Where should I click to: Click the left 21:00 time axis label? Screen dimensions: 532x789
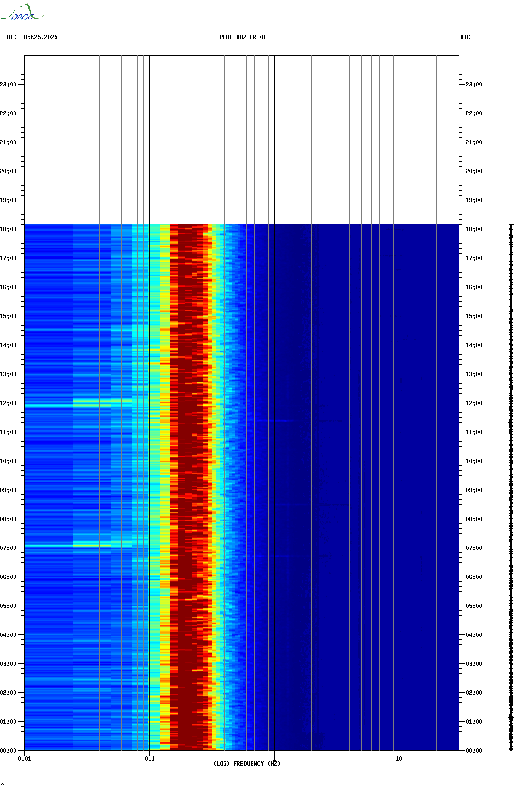tap(8, 142)
